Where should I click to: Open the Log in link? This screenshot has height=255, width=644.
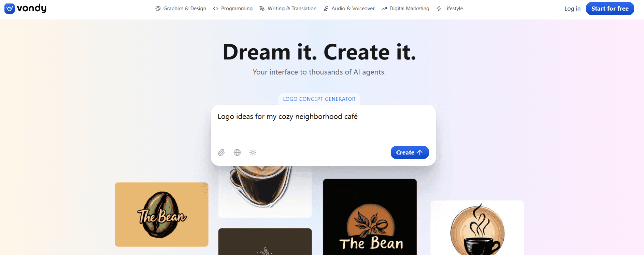pos(572,9)
